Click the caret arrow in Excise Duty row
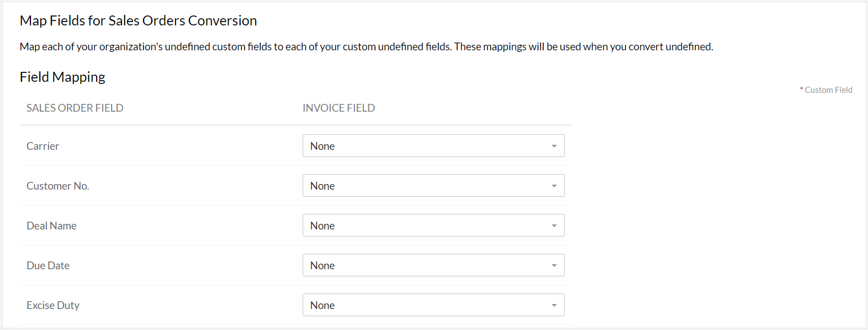Viewport: 868px width, 330px height. pos(554,306)
